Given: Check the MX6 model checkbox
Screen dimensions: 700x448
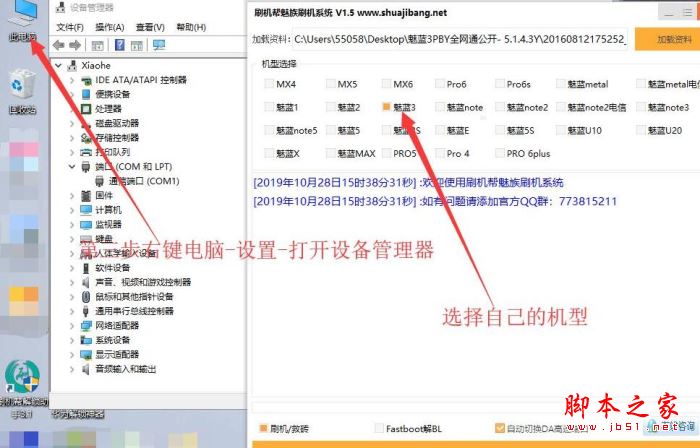Looking at the screenshot, I should coord(386,83).
